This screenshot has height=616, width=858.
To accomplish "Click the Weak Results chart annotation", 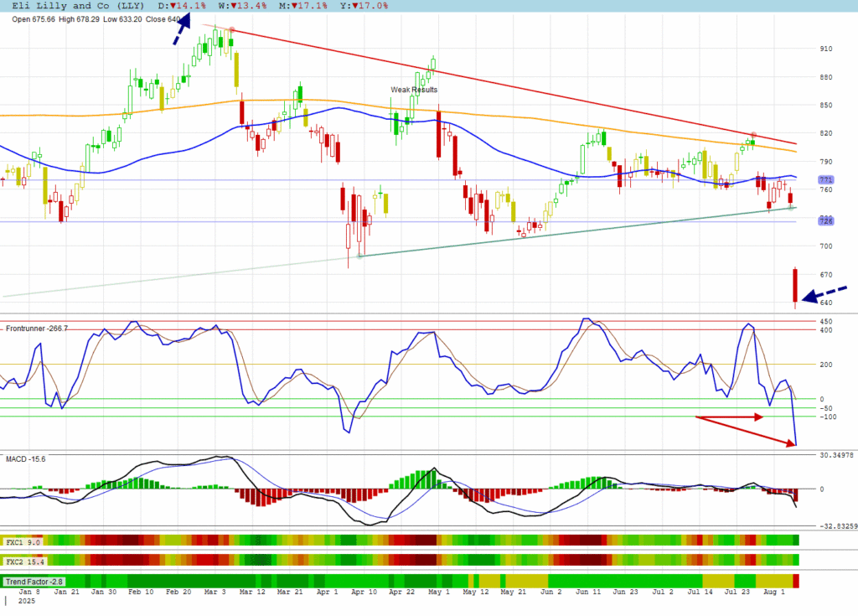I will [x=414, y=89].
